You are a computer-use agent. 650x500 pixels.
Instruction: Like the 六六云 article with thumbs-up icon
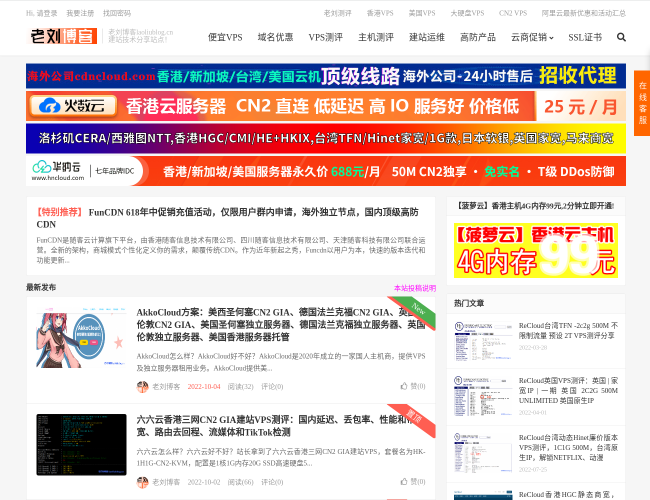(x=418, y=482)
